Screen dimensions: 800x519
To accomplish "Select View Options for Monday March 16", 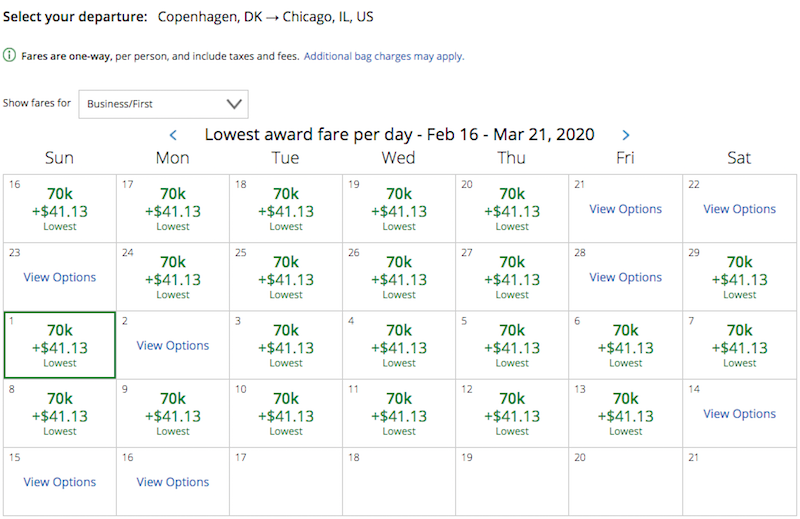I will coord(173,482).
